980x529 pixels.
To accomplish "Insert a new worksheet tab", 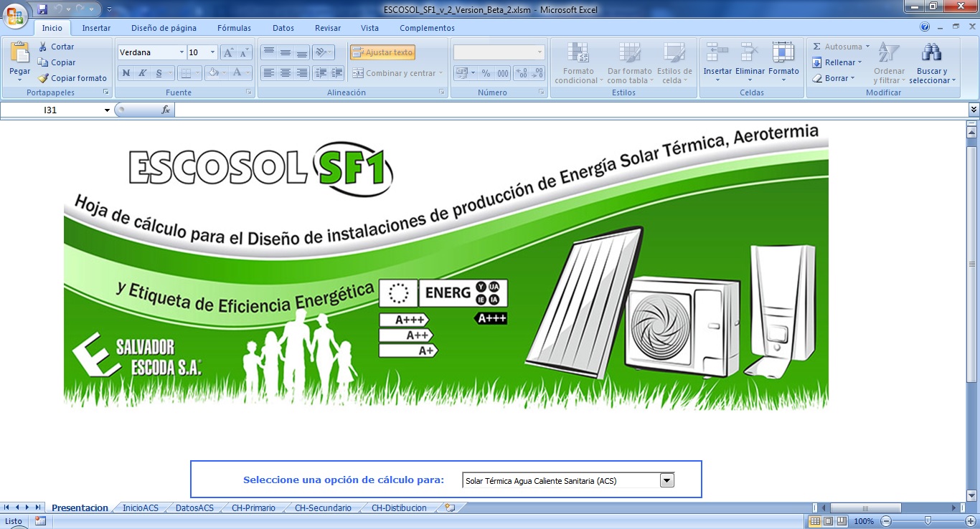I will point(450,507).
